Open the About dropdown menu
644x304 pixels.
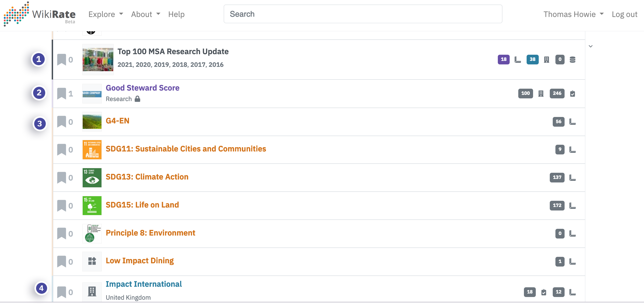click(146, 14)
